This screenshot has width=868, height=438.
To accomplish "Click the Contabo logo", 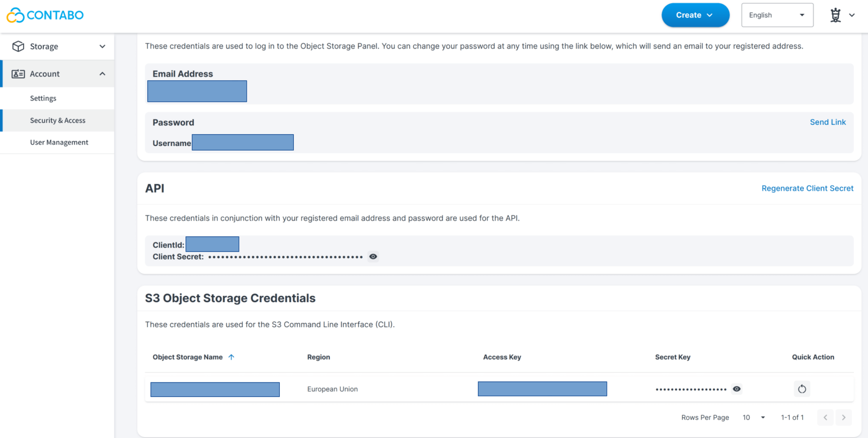I will [45, 15].
